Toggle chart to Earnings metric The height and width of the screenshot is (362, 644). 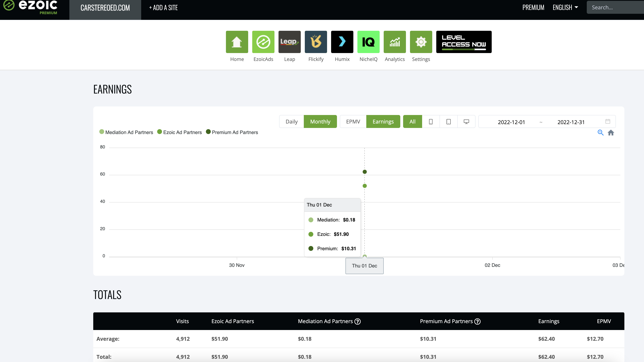click(x=383, y=122)
